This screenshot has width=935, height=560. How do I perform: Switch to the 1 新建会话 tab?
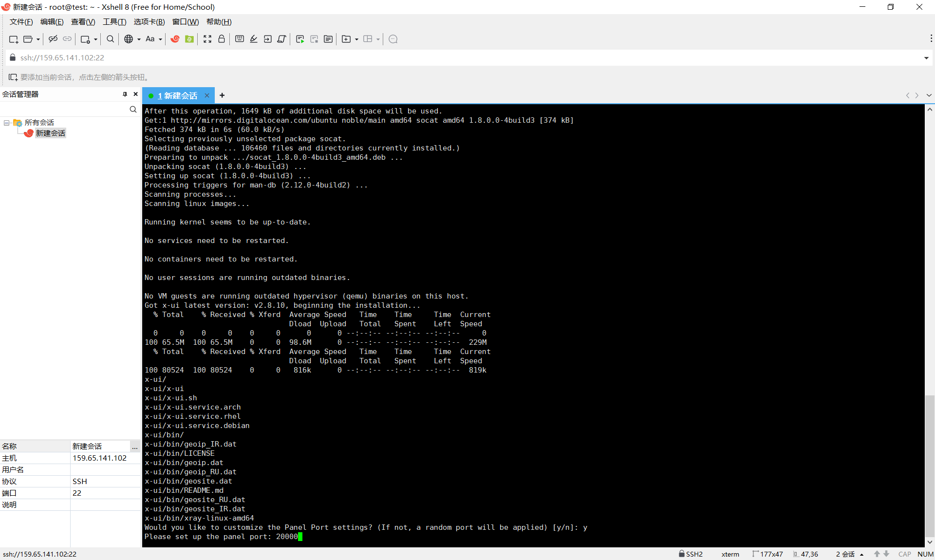click(x=177, y=96)
